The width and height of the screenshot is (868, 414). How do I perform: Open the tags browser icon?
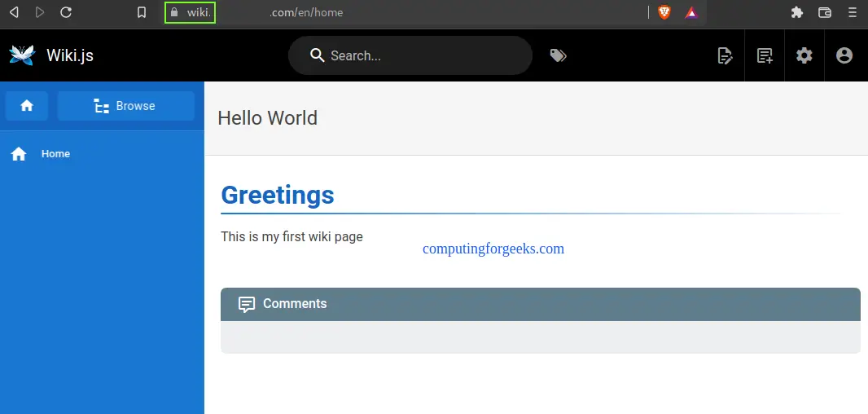pos(558,55)
